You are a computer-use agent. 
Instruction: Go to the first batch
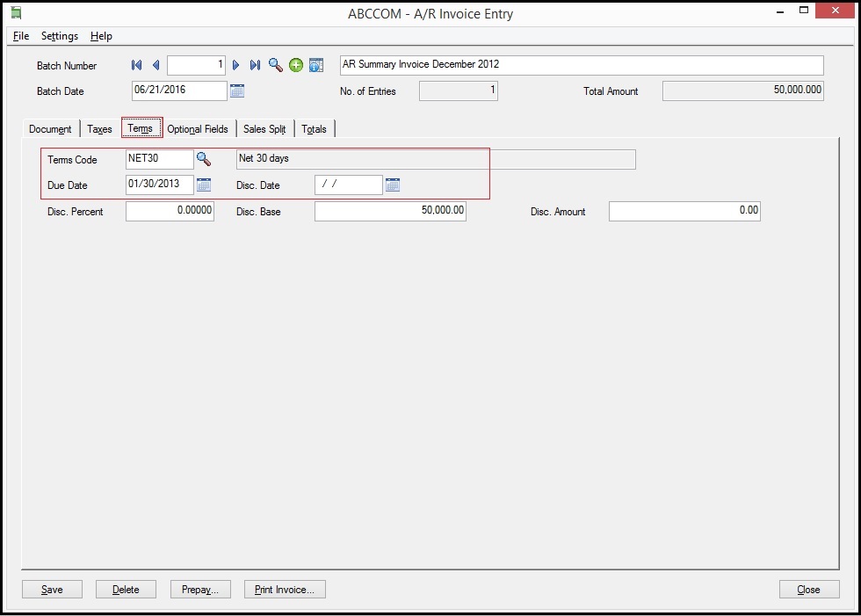click(x=136, y=65)
